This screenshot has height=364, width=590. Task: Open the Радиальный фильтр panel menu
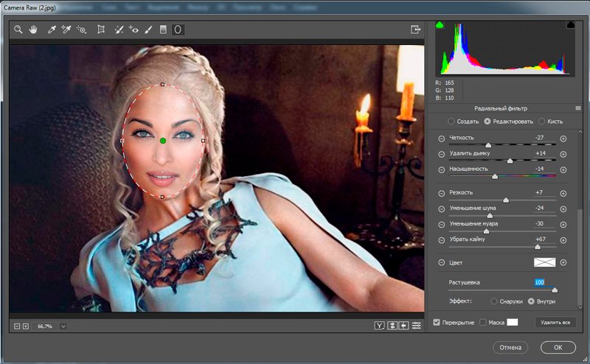(x=578, y=108)
